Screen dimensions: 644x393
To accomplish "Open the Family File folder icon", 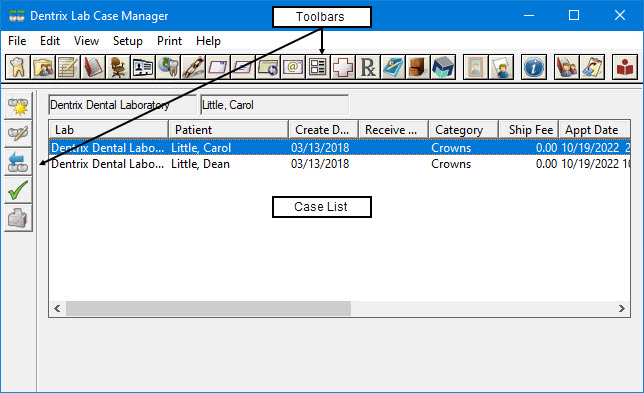I will point(43,67).
